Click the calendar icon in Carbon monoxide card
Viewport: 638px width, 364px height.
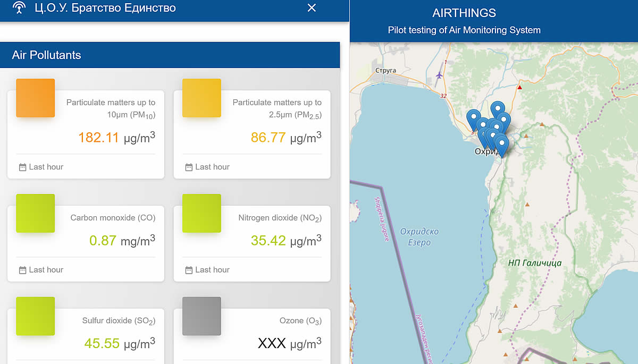pos(22,270)
